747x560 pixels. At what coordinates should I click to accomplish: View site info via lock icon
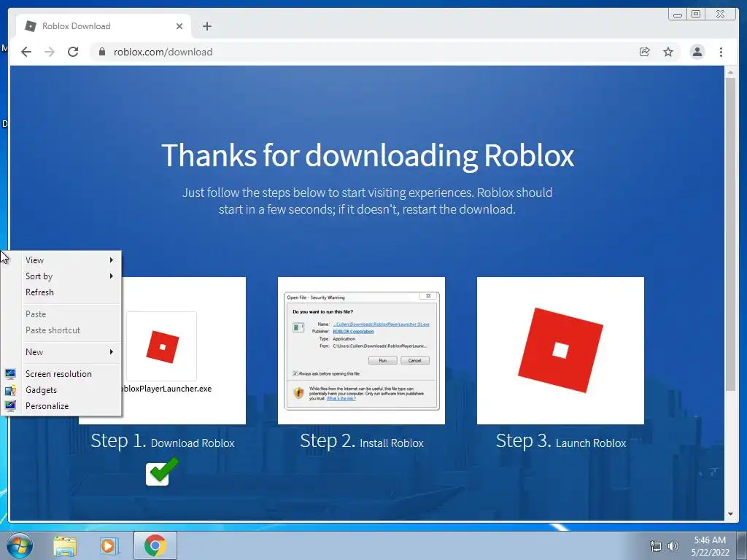tap(102, 52)
